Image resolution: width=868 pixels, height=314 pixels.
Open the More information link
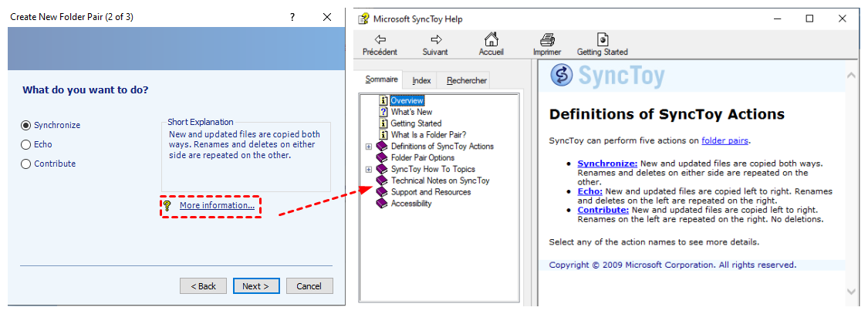(217, 205)
